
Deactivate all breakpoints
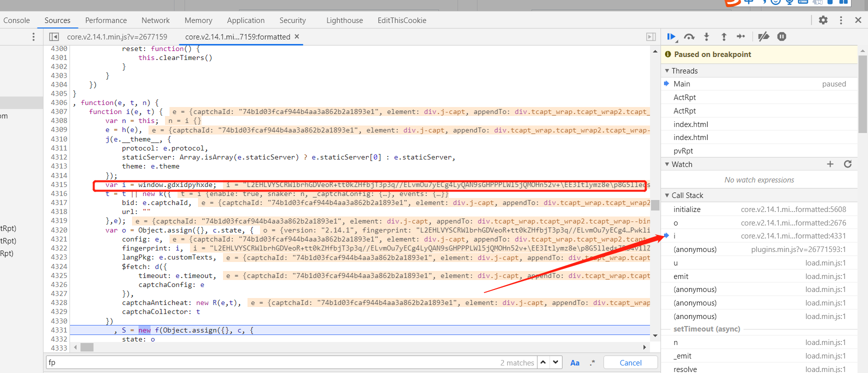(x=763, y=36)
